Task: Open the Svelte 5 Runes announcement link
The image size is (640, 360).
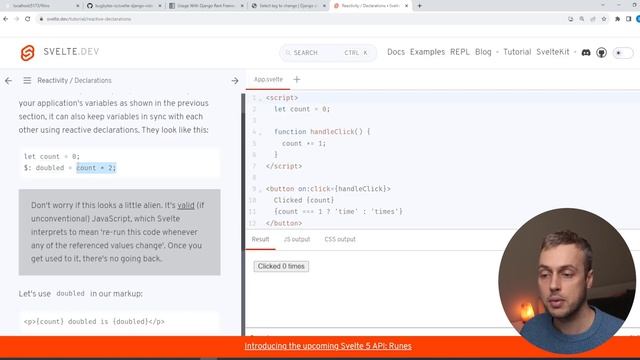Action: [x=328, y=346]
